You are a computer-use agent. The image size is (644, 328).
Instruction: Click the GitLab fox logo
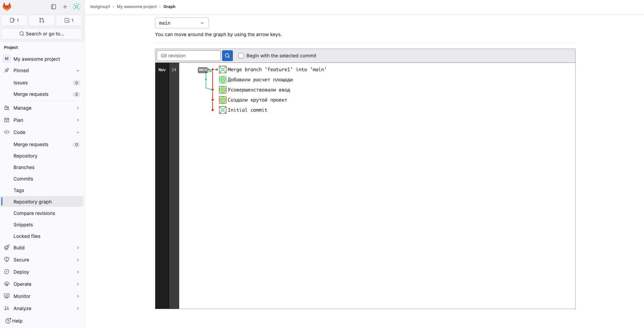[7, 7]
